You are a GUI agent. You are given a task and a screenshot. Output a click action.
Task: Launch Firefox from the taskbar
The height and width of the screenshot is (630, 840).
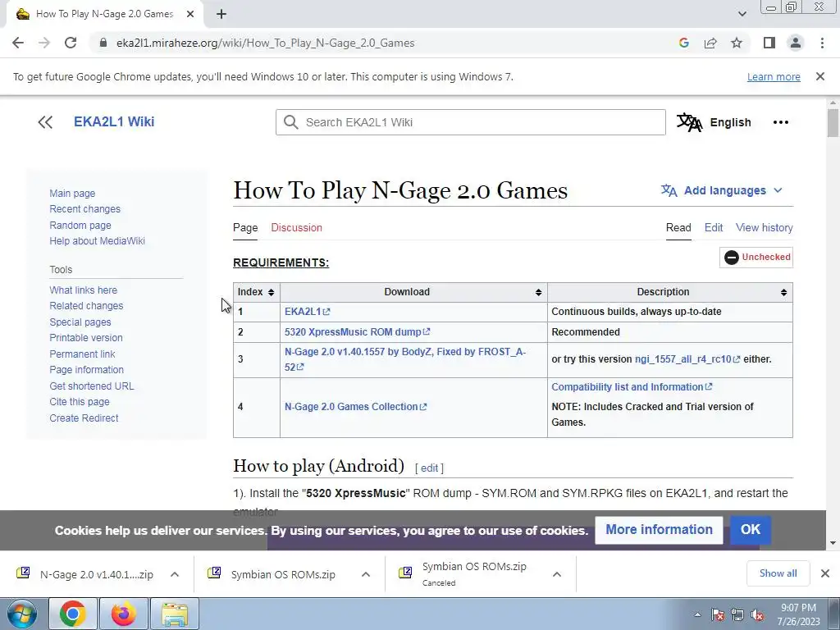pyautogui.click(x=124, y=614)
